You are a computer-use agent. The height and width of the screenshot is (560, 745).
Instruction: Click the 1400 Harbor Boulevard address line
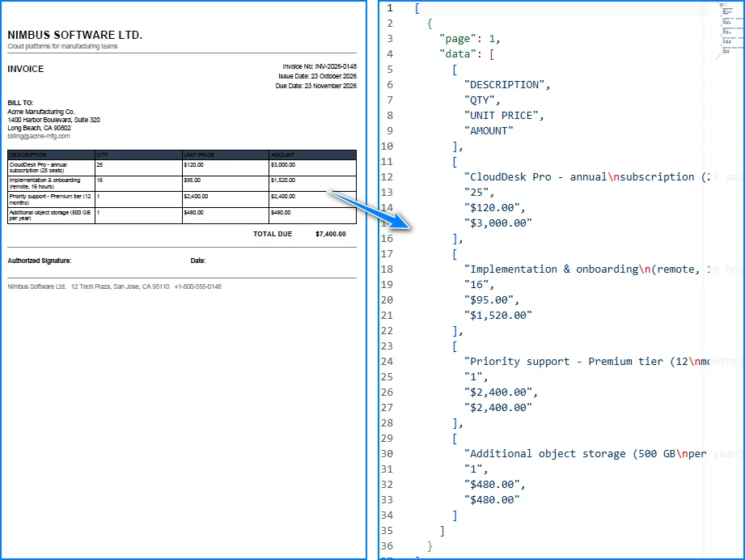click(x=53, y=120)
